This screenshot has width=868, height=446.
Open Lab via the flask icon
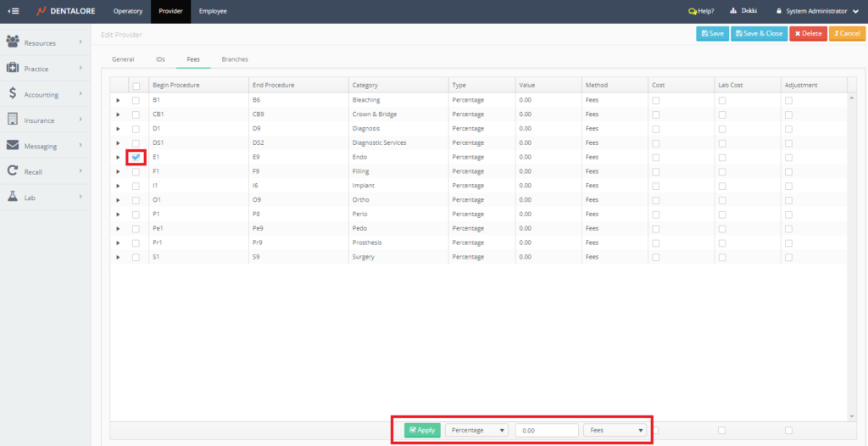[x=13, y=197]
